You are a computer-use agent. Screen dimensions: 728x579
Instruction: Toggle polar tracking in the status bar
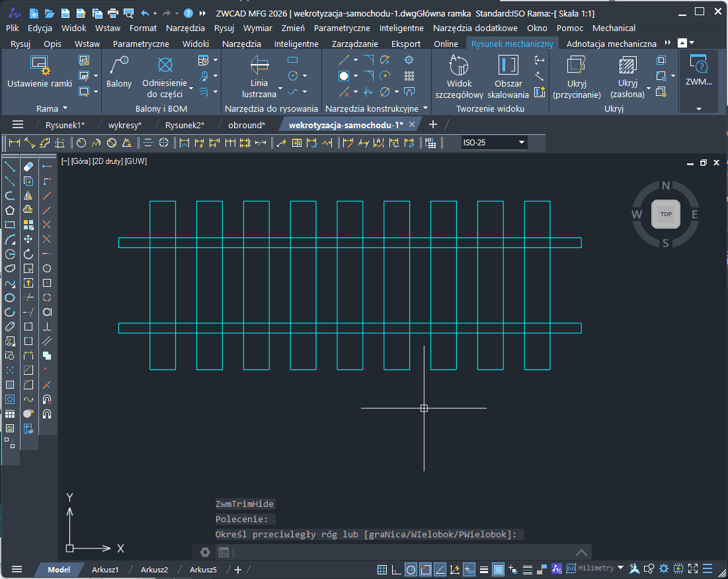(x=411, y=569)
